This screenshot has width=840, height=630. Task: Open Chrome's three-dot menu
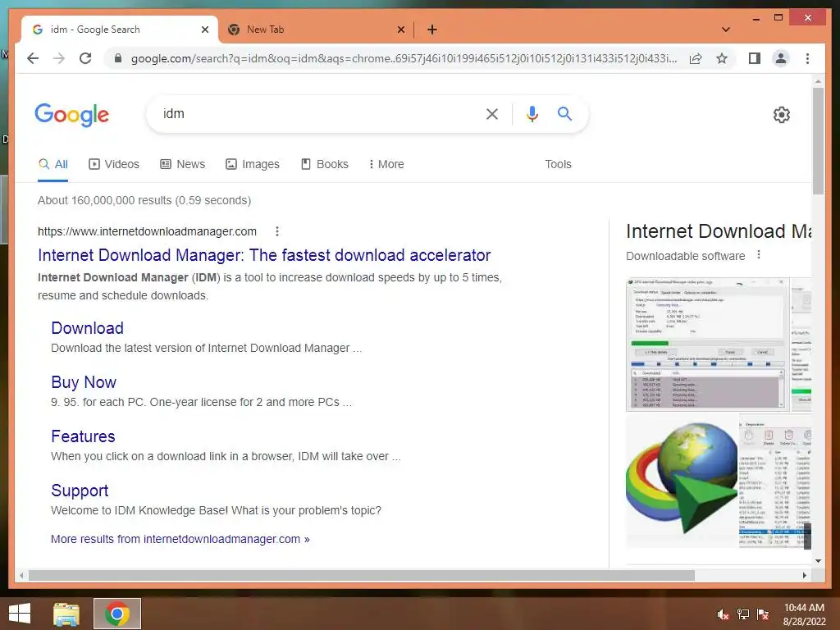click(807, 58)
